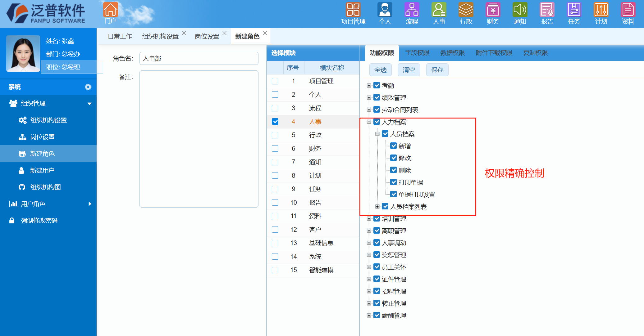This screenshot has height=336, width=644.
Task: Open the 门户 home icon
Action: click(x=110, y=11)
